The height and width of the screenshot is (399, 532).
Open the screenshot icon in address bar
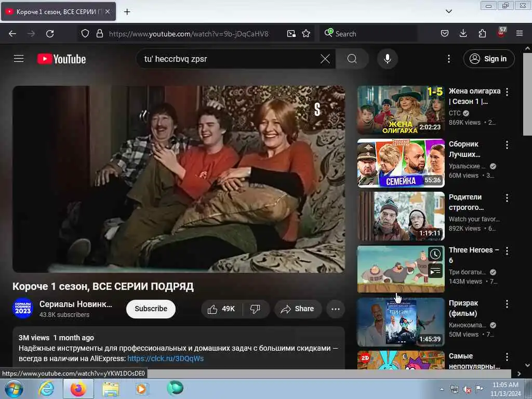click(x=291, y=34)
